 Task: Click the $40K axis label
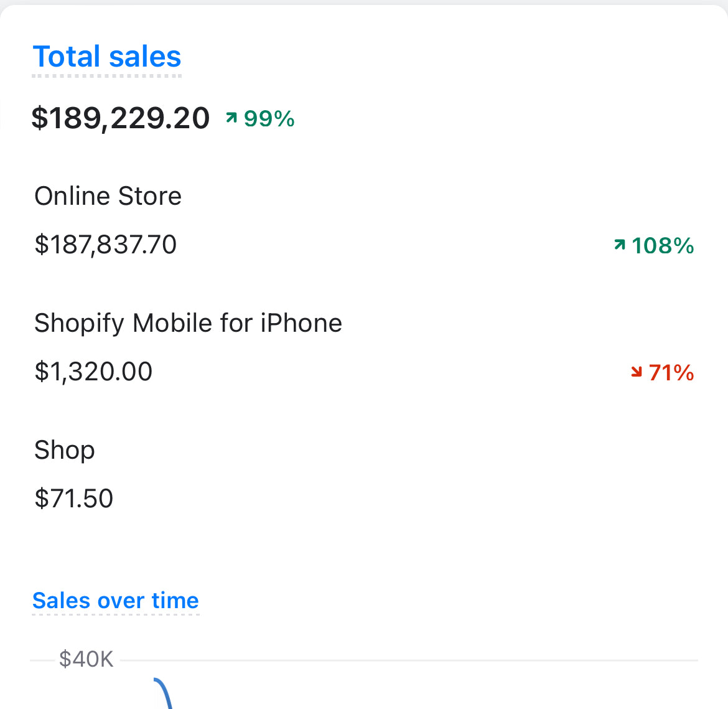(x=86, y=659)
